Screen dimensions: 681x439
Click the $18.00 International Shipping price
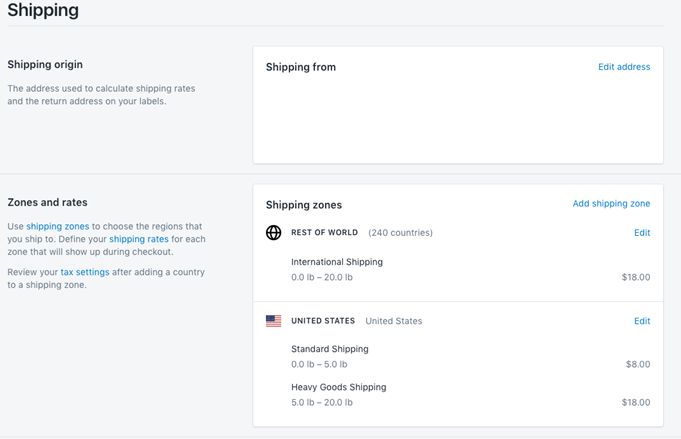[x=635, y=278]
